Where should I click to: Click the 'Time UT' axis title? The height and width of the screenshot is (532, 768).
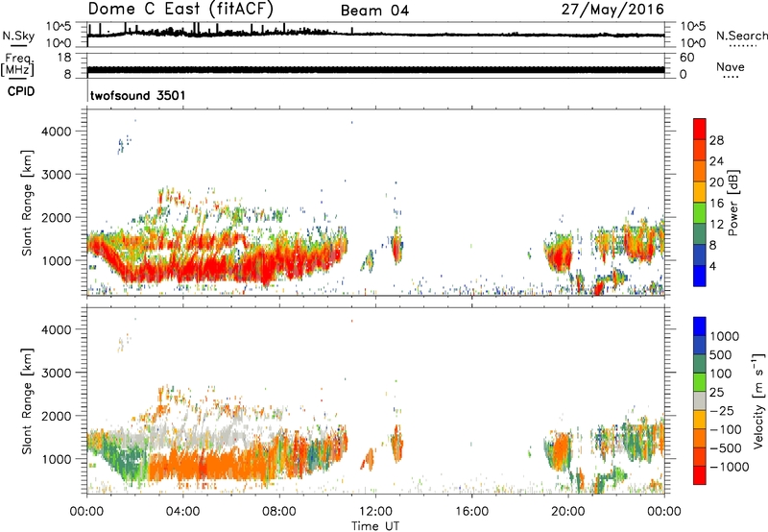(375, 526)
